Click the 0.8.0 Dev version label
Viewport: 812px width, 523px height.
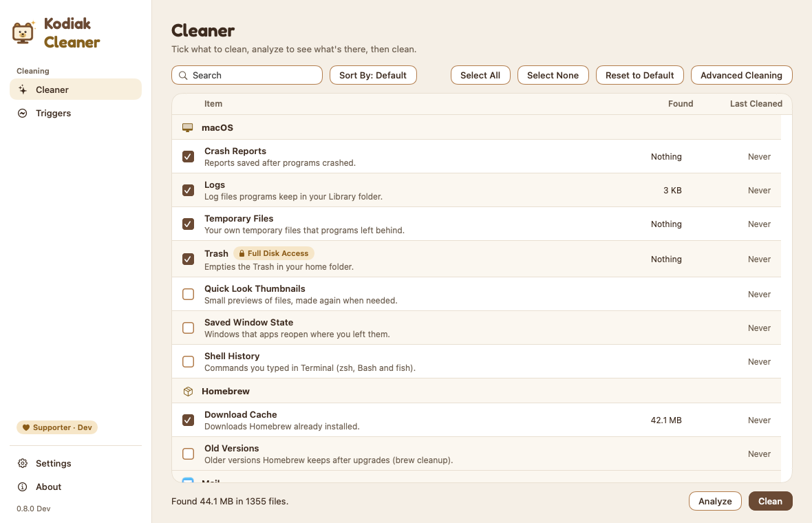coord(33,509)
